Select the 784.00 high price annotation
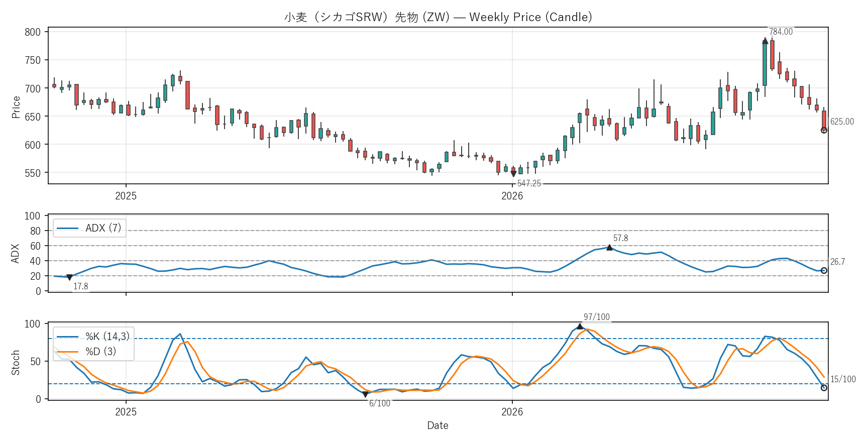 [781, 32]
